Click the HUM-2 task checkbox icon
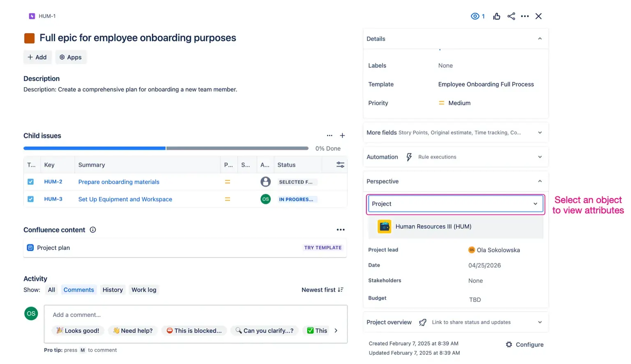The image size is (631, 364). pos(31,182)
